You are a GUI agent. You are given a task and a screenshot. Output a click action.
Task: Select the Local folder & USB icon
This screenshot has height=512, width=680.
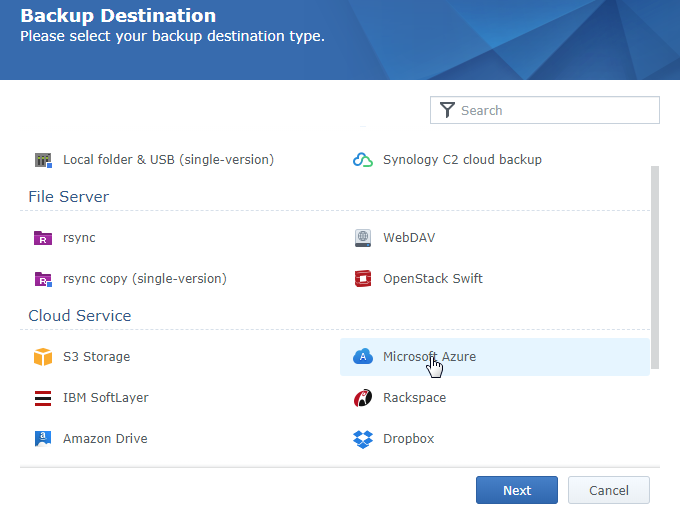point(43,160)
